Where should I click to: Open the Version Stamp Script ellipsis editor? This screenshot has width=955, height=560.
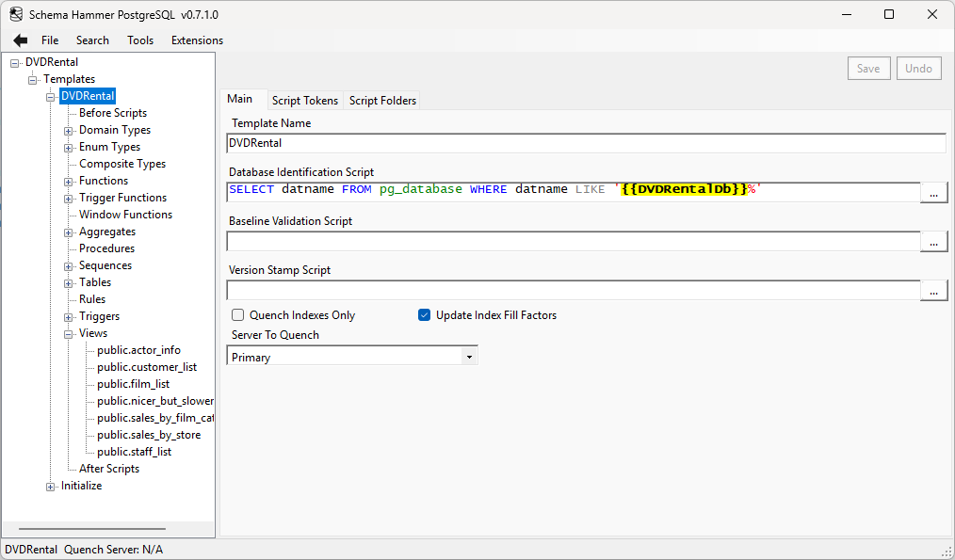[x=933, y=290]
